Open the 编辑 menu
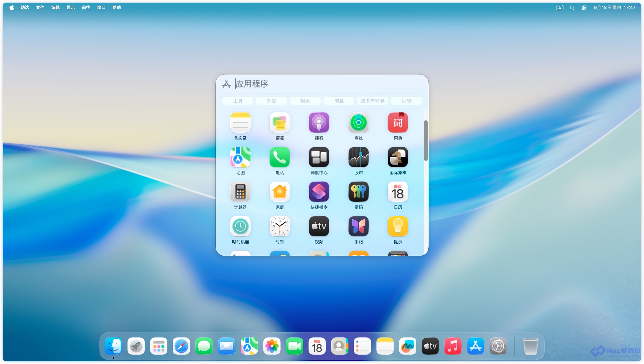 coord(55,7)
